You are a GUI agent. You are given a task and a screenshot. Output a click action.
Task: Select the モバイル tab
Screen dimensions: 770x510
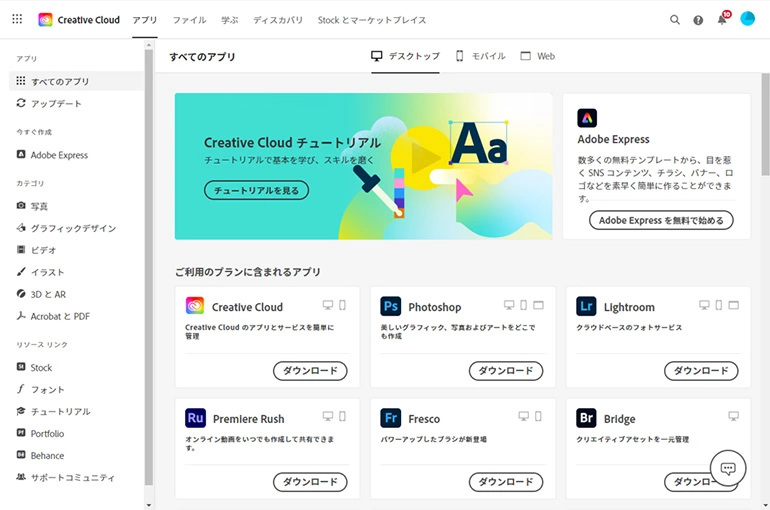(x=480, y=56)
